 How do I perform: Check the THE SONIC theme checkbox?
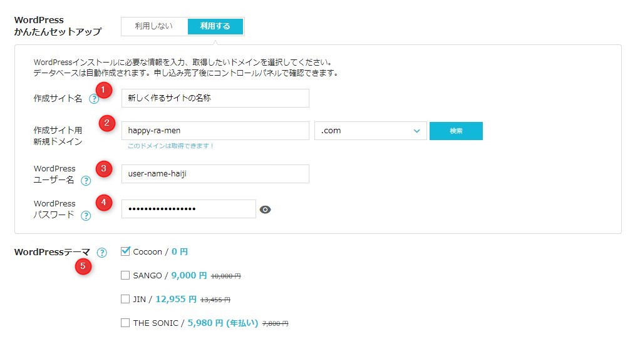[x=125, y=323]
